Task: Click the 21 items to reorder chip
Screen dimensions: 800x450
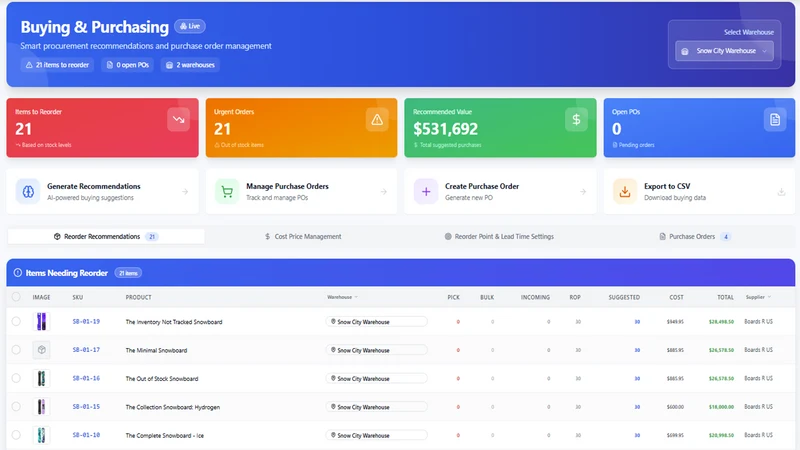Action: 57,65
